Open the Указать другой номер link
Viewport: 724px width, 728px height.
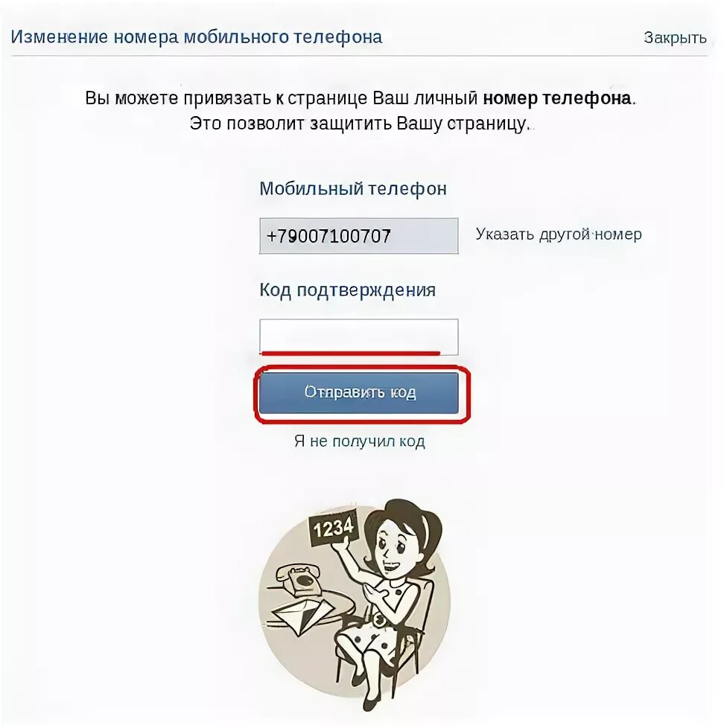[x=559, y=234]
